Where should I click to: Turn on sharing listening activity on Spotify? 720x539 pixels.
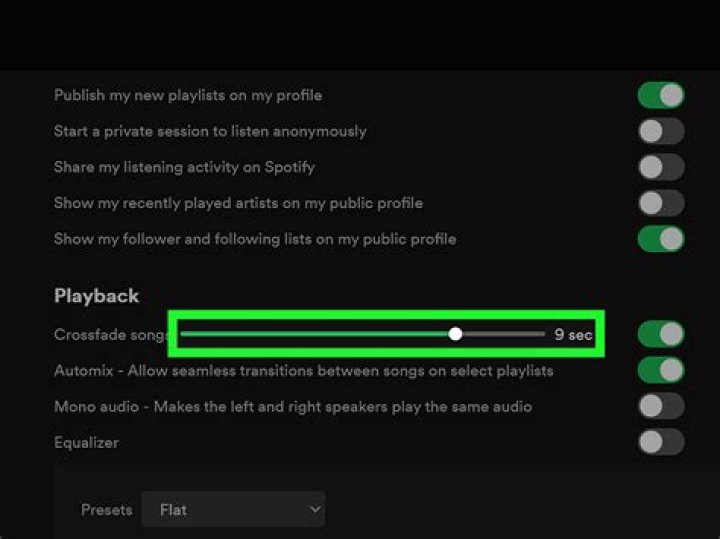(661, 168)
